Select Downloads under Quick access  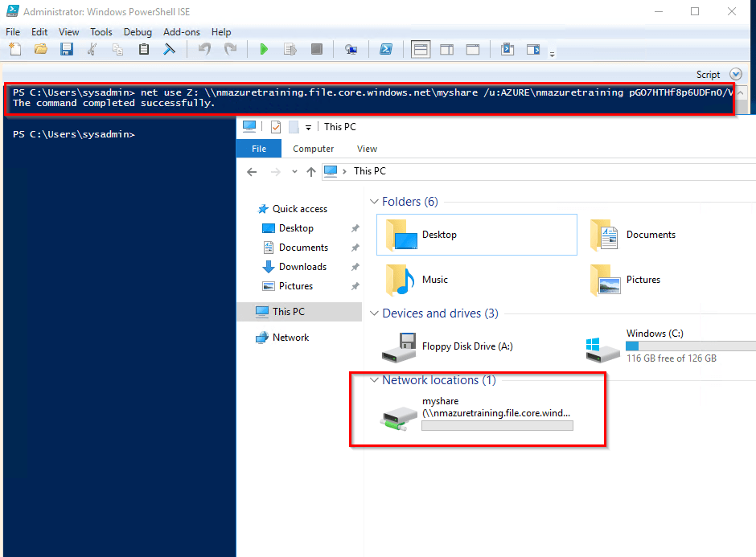pos(302,267)
